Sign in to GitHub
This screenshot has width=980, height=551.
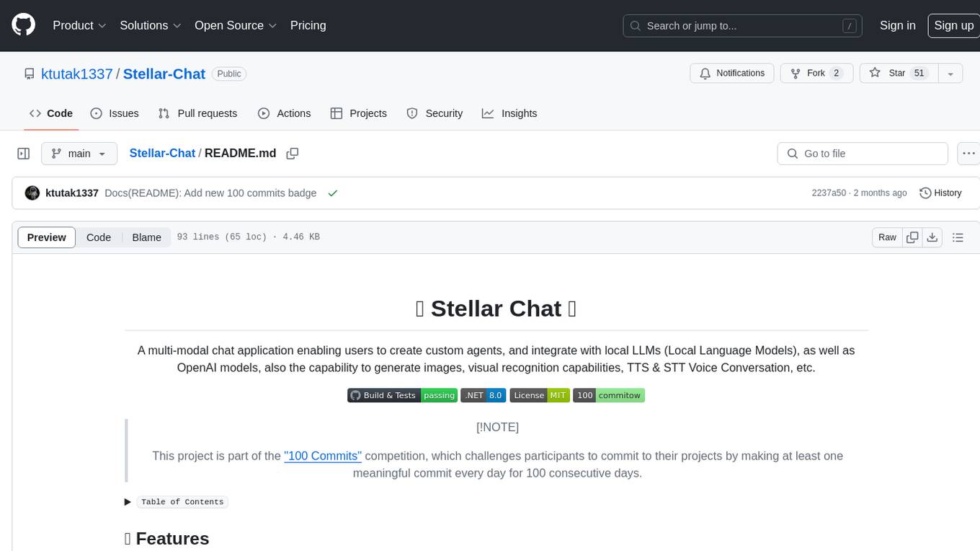pyautogui.click(x=897, y=25)
